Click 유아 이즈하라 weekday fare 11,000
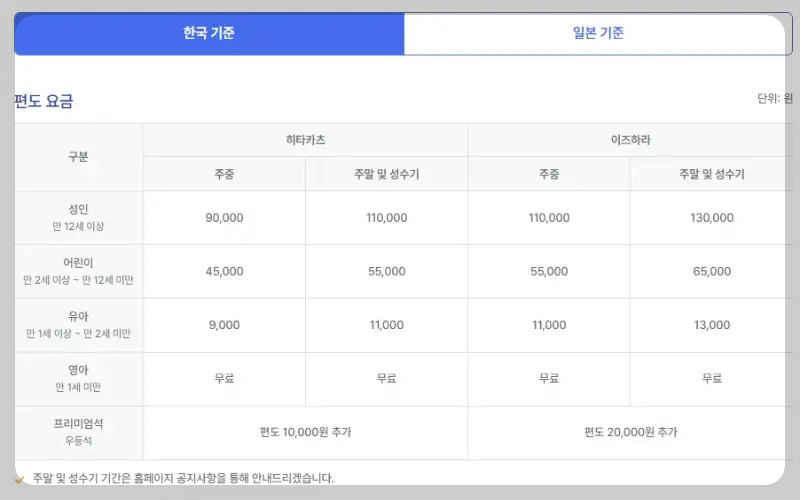 pyautogui.click(x=549, y=325)
